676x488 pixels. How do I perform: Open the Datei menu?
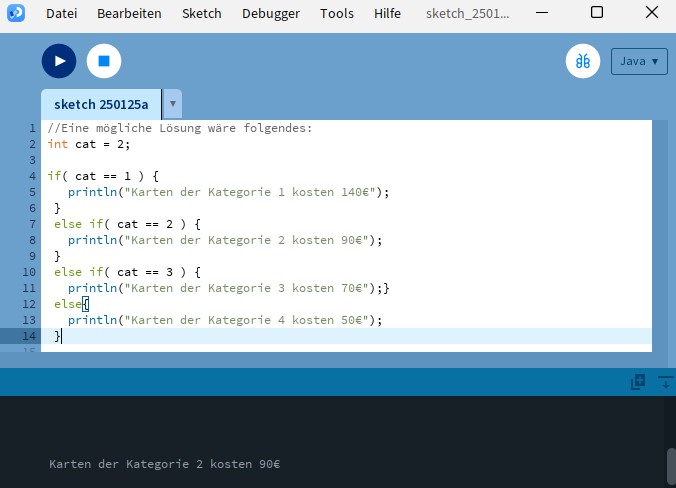pos(61,14)
